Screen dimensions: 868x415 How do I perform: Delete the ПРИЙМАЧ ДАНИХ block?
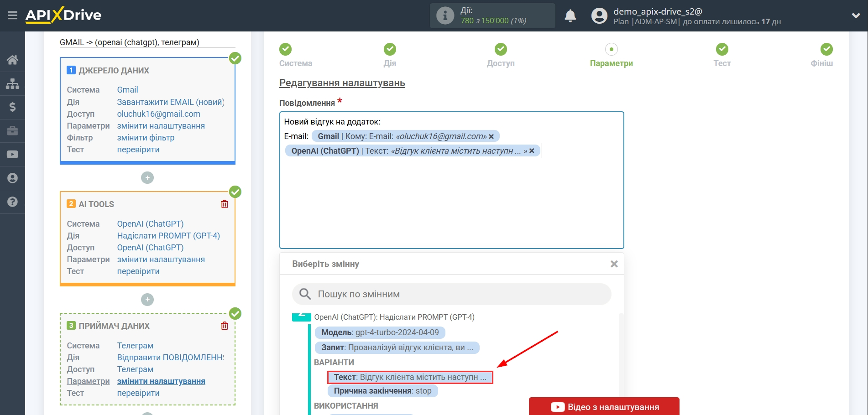[225, 326]
